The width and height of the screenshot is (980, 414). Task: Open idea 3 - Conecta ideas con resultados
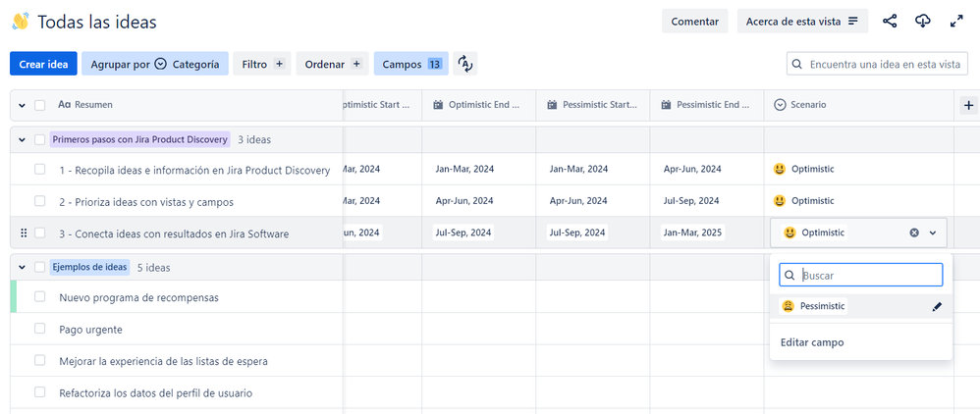(175, 234)
